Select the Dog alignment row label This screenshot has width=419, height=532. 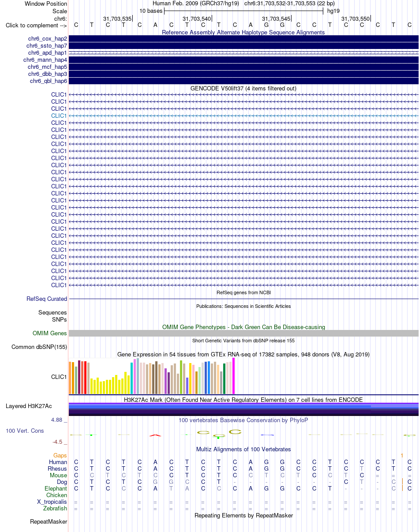pos(62,482)
